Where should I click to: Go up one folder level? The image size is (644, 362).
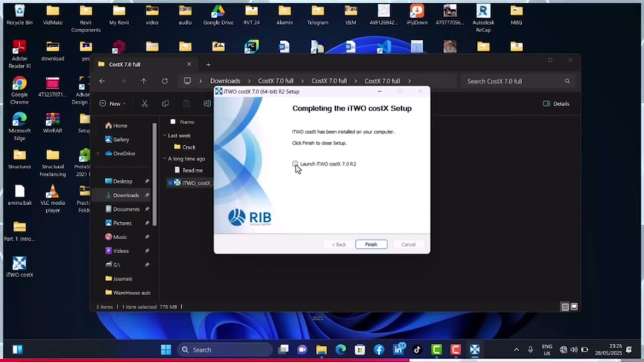tap(143, 81)
